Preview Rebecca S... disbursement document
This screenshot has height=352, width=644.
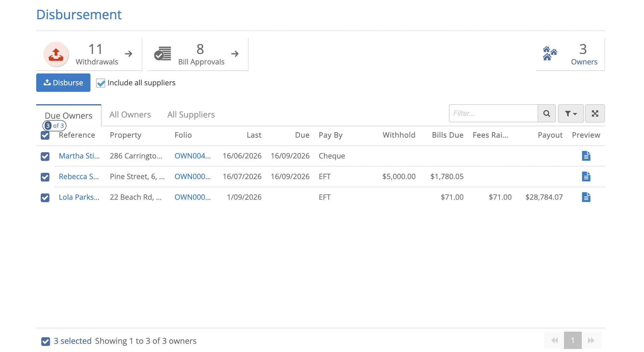click(586, 177)
